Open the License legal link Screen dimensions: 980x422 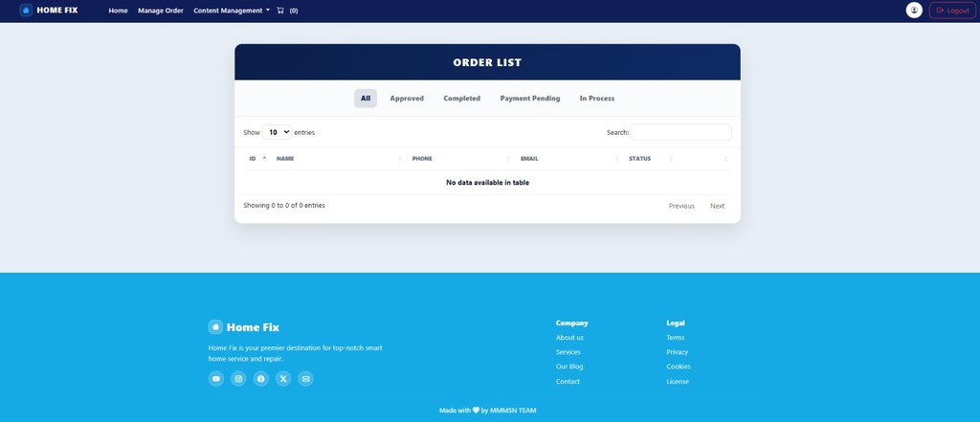click(x=678, y=382)
